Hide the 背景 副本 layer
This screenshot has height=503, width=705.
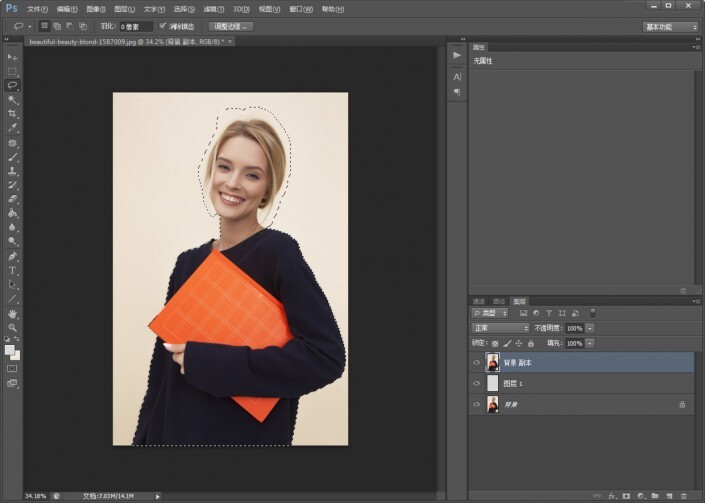[x=477, y=362]
